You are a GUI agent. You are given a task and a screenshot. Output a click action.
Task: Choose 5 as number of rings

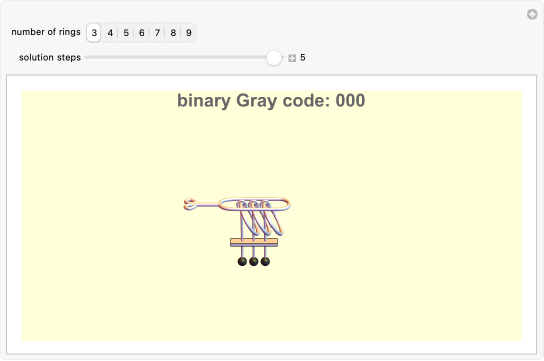pyautogui.click(x=126, y=33)
